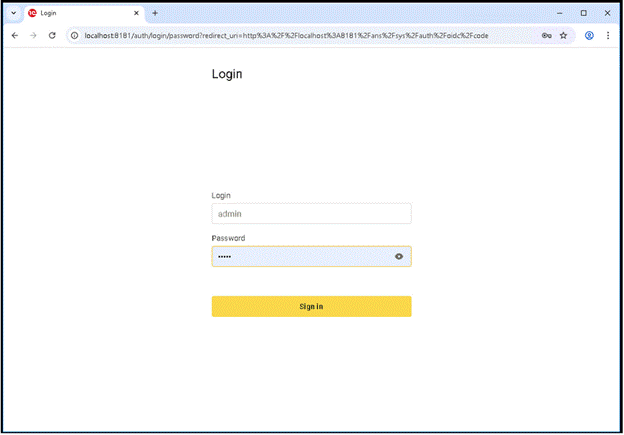Bookmark this page with the star icon

(x=564, y=35)
